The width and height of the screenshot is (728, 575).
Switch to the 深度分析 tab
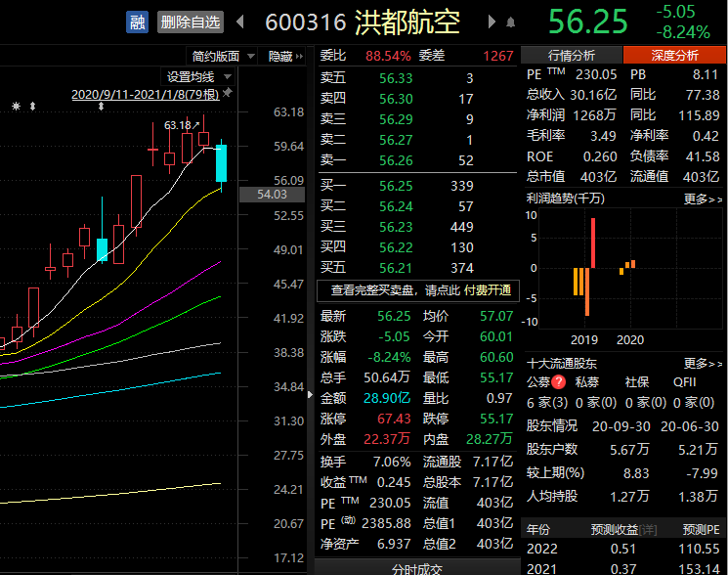tap(674, 56)
